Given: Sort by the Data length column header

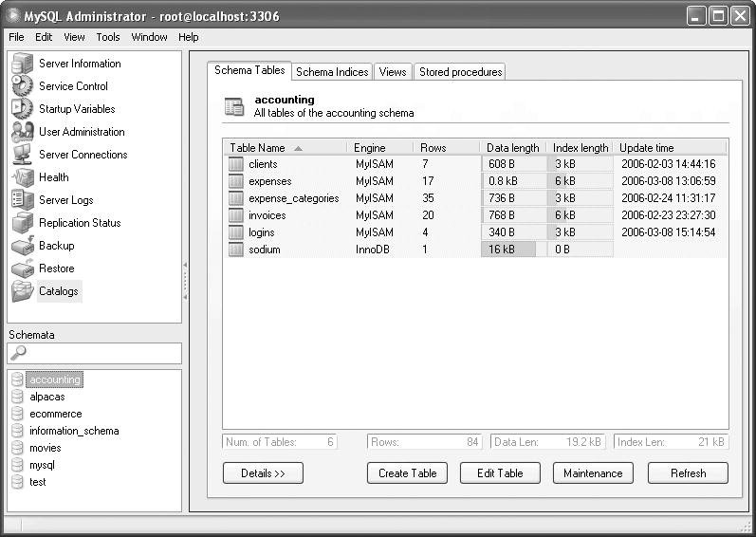Looking at the screenshot, I should coord(513,148).
